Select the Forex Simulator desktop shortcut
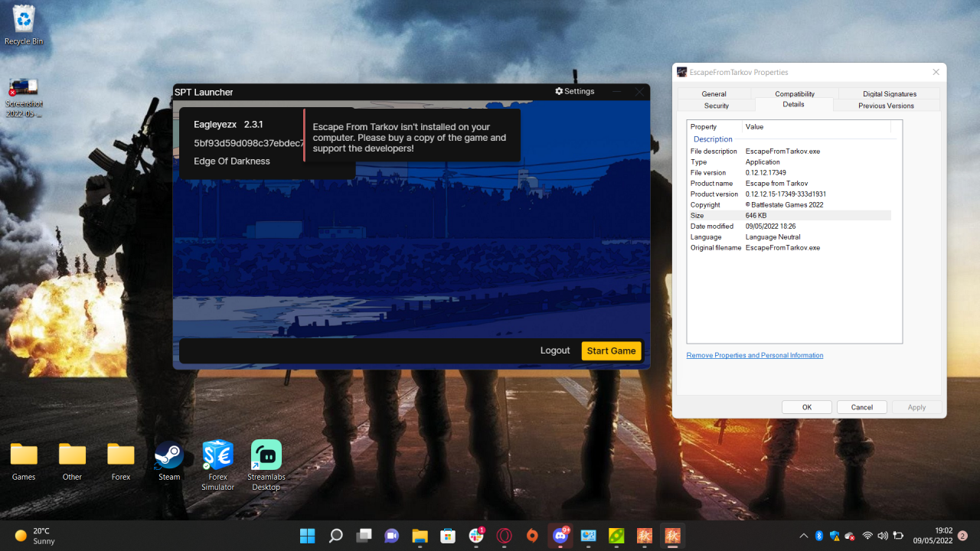Viewport: 980px width, 551px height. pos(217,465)
